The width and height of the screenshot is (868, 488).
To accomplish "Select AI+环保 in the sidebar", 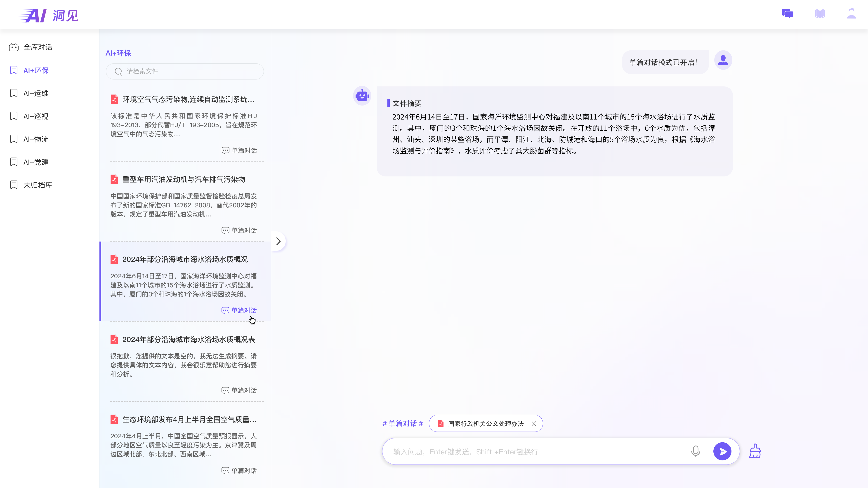I will pyautogui.click(x=36, y=70).
